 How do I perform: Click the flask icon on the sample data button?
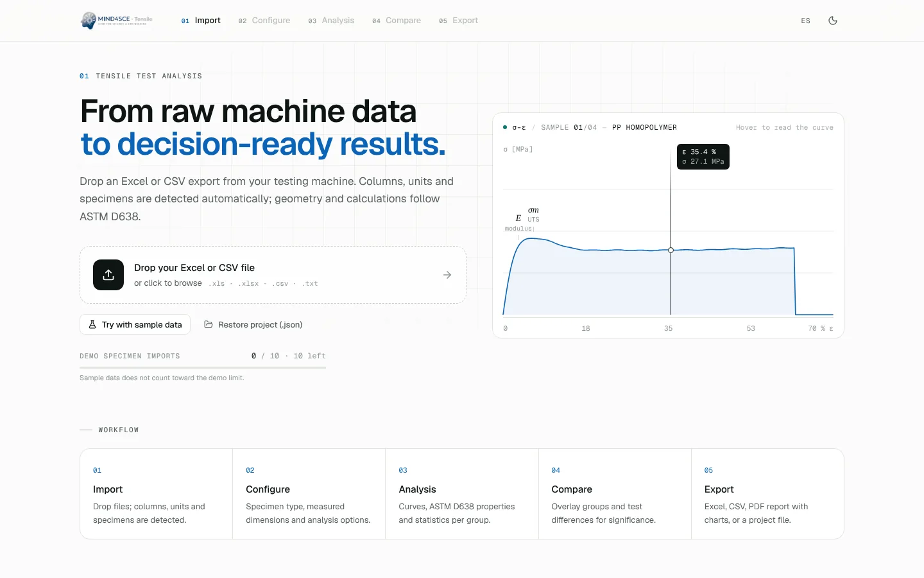coord(92,324)
